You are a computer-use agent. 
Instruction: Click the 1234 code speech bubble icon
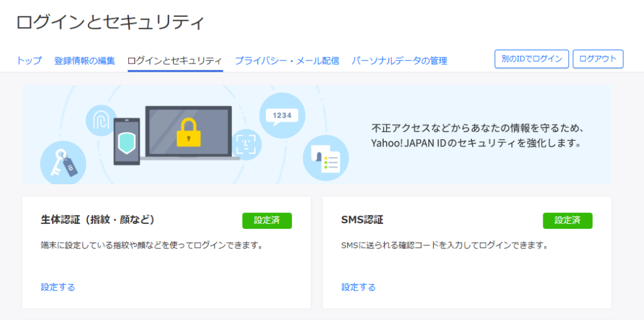click(x=282, y=115)
